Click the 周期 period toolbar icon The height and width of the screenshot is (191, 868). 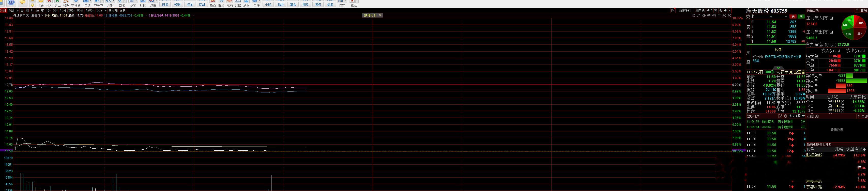(x=110, y=3)
